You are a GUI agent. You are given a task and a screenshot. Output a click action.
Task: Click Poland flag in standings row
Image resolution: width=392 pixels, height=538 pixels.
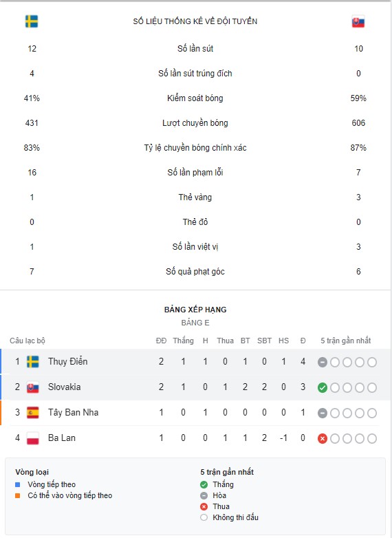click(33, 438)
